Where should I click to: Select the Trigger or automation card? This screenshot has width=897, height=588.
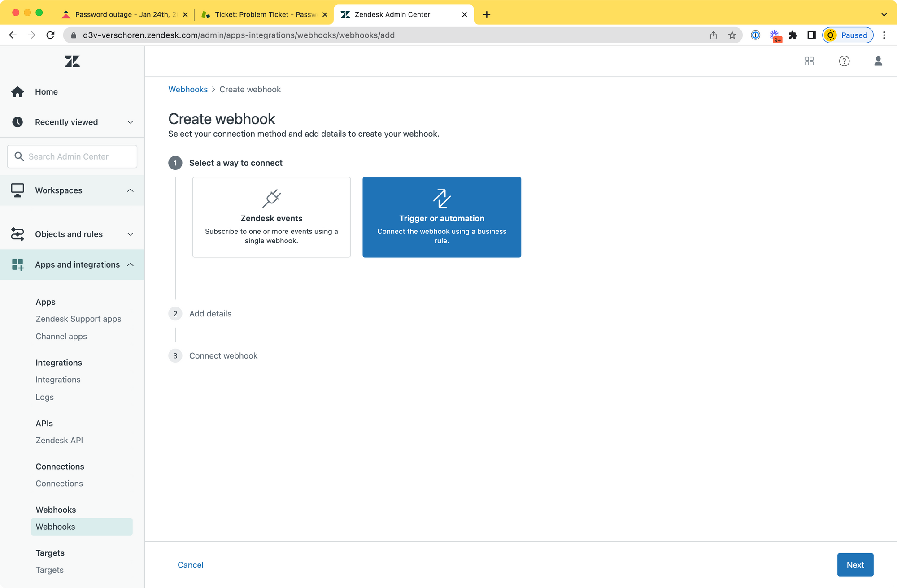[x=441, y=217]
